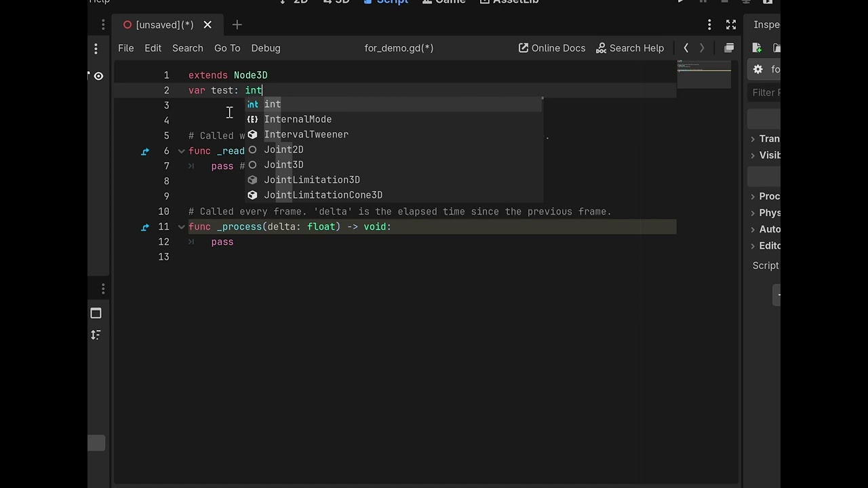This screenshot has height=488, width=868.
Task: Click line number 13 in the gutter
Action: coord(163,257)
